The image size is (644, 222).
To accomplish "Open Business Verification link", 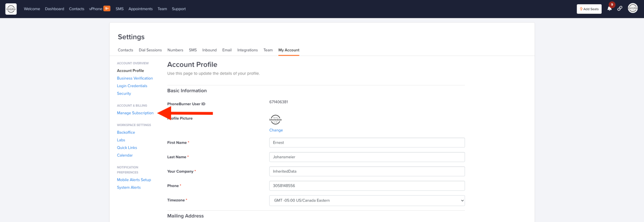I will pos(135,78).
